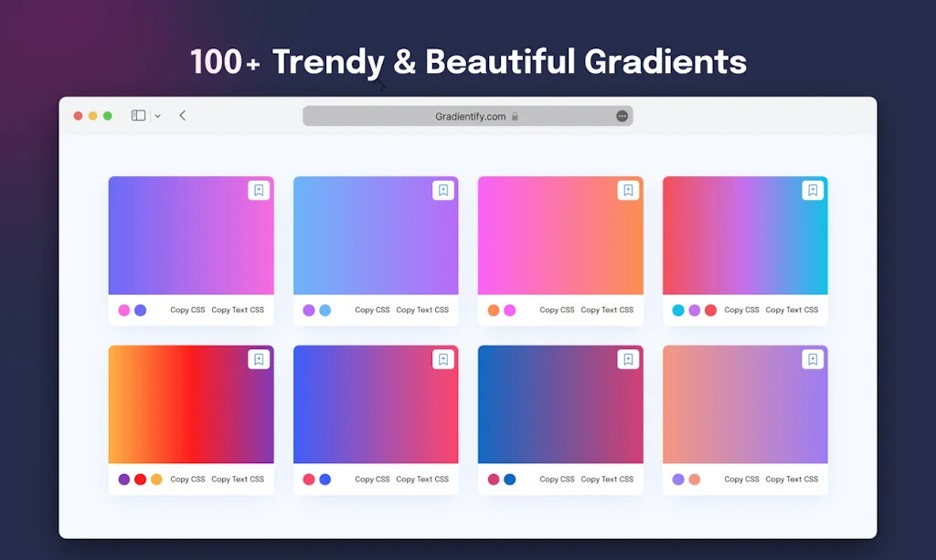Open the more options ellipsis in the address bar
Viewport: 936px width, 560px height.
(621, 115)
